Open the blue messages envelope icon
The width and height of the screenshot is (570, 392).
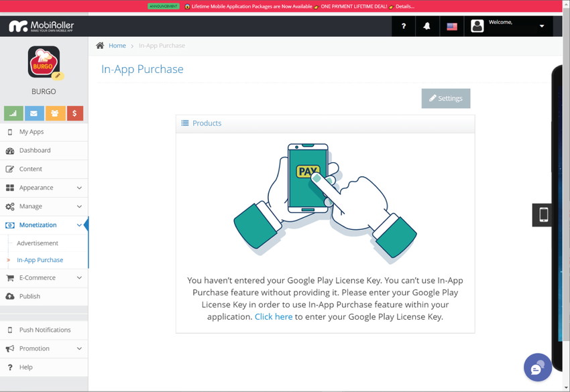click(34, 113)
